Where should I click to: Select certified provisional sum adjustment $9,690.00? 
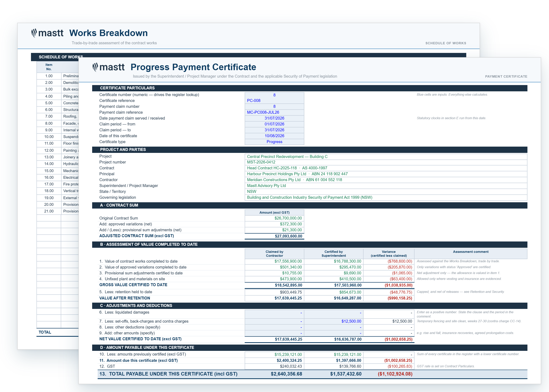coord(334,273)
